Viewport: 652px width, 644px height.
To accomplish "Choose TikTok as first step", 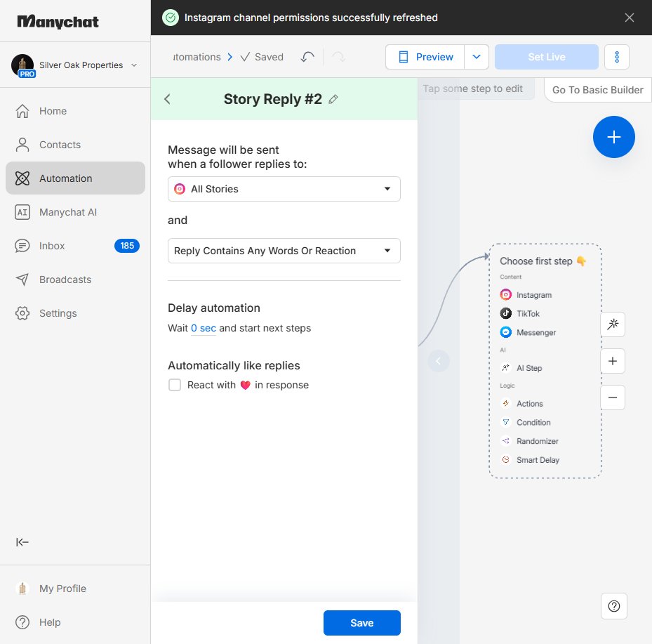I will point(520,314).
